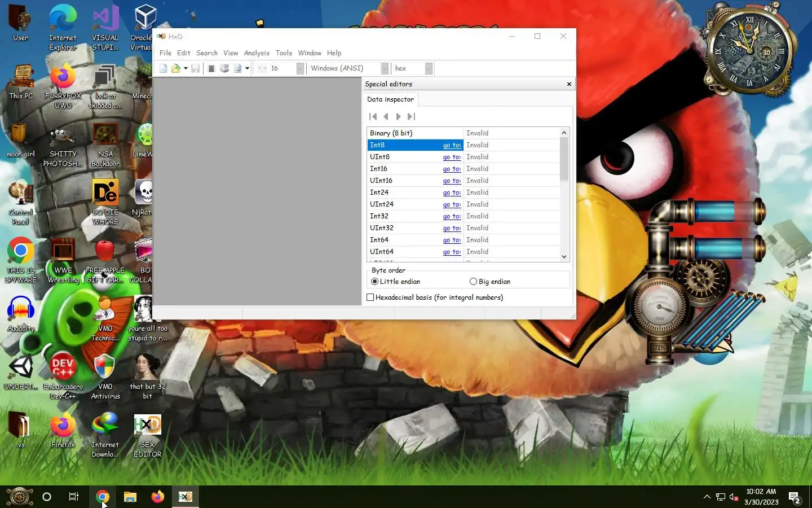Select the Unity UNDERT... desktop icon
The image size is (812, 508).
tap(21, 372)
